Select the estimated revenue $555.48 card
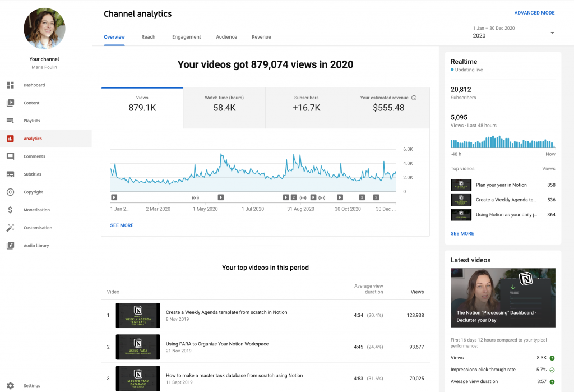 (x=388, y=108)
